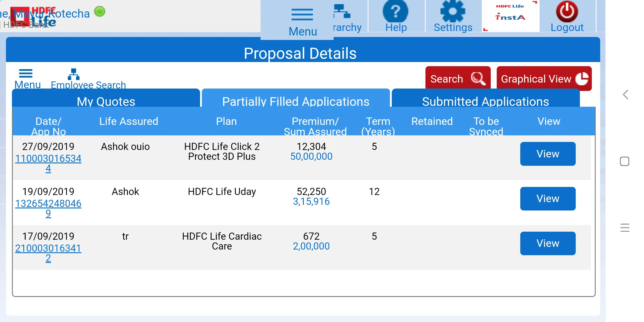Click sum assured 50,00,000
This screenshot has width=644, height=322.
coord(311,156)
